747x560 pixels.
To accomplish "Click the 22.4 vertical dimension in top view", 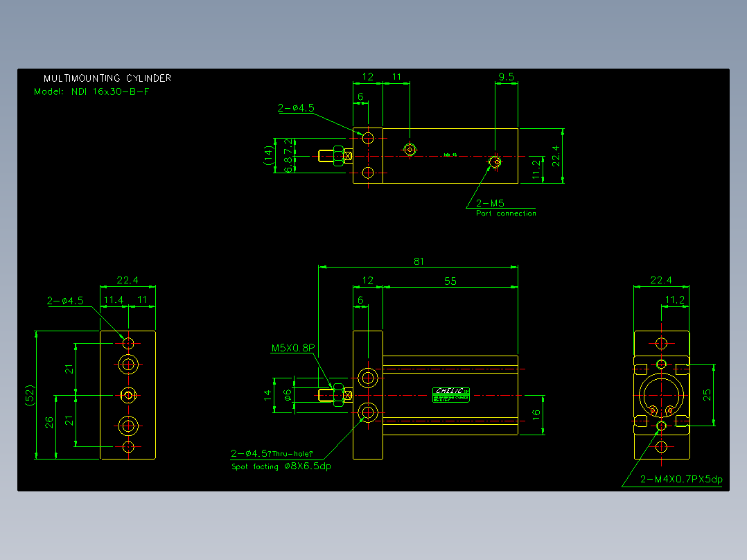I will (x=556, y=156).
